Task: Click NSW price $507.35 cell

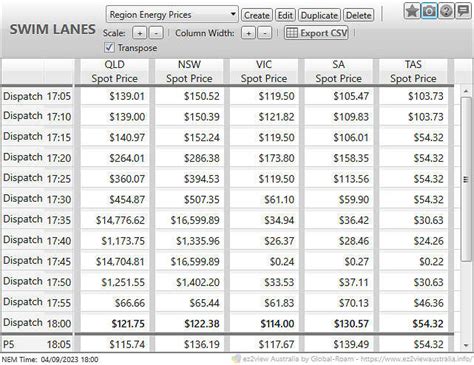Action: coord(189,199)
